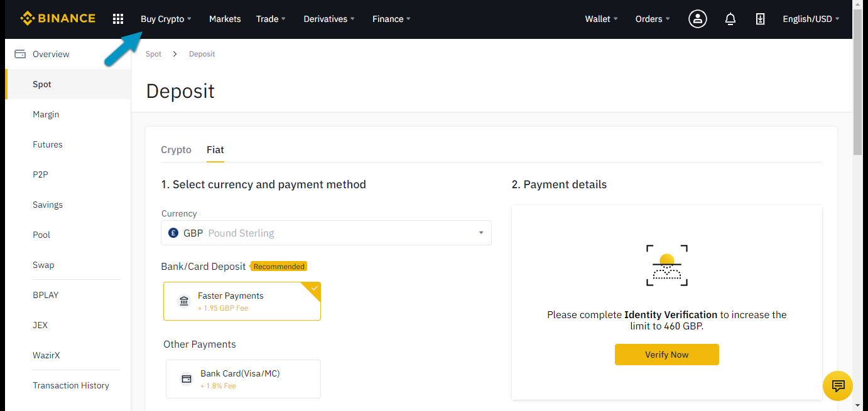The height and width of the screenshot is (411, 868).
Task: Click the Binance logo
Action: [58, 19]
